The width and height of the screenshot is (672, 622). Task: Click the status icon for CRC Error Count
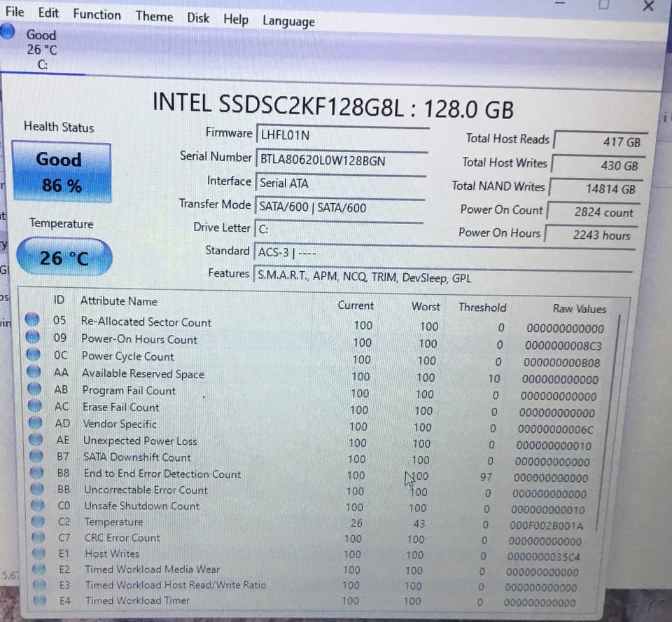(38, 537)
